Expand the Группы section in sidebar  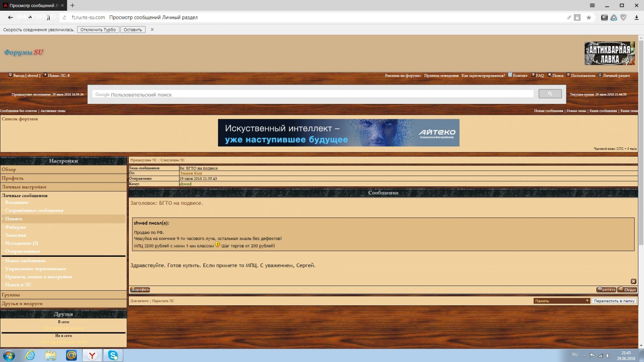pos(11,295)
